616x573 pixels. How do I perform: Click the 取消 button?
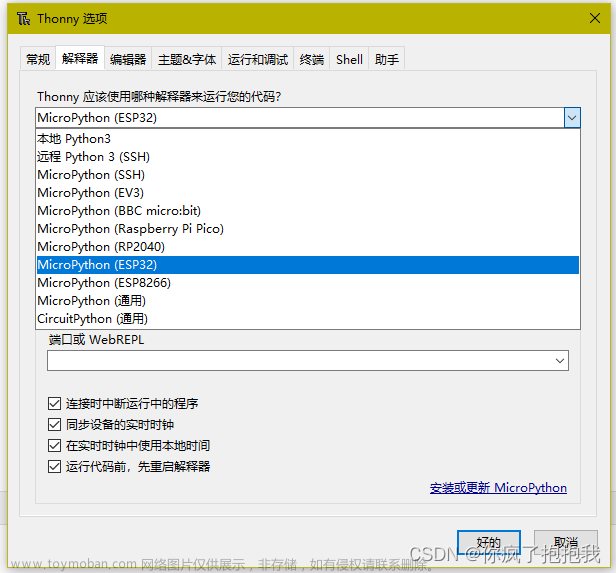(566, 542)
